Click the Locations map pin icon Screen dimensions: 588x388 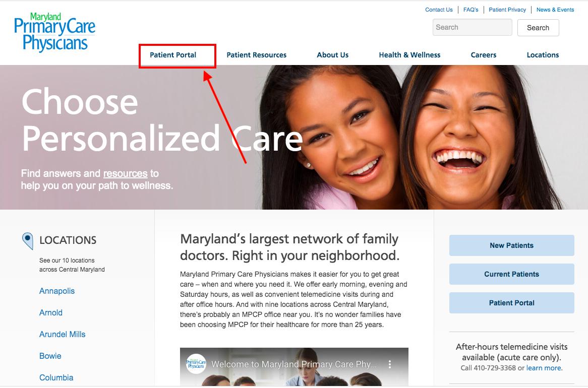pos(28,241)
